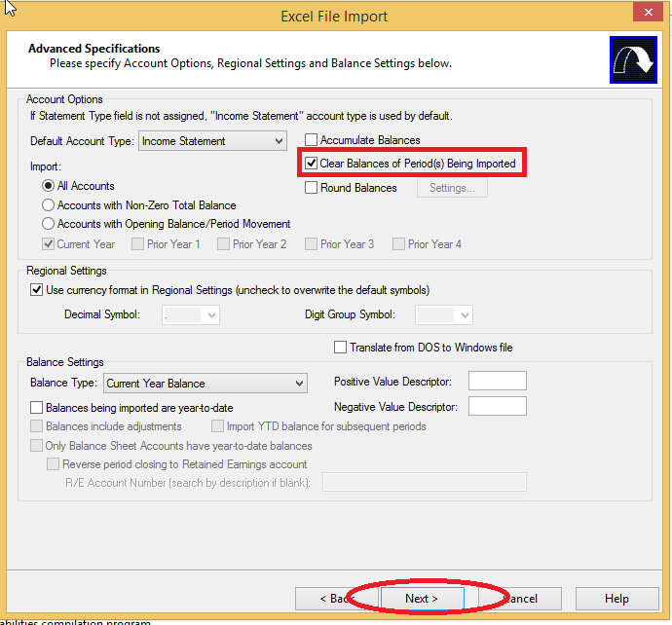This screenshot has height=625, width=672.
Task: Toggle Use currency format in Regional Settings
Action: click(x=37, y=290)
